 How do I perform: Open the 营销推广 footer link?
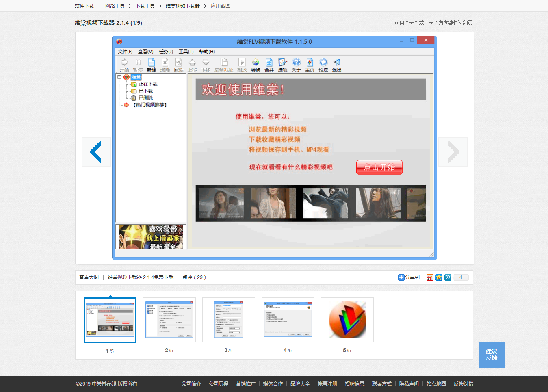tap(246, 384)
